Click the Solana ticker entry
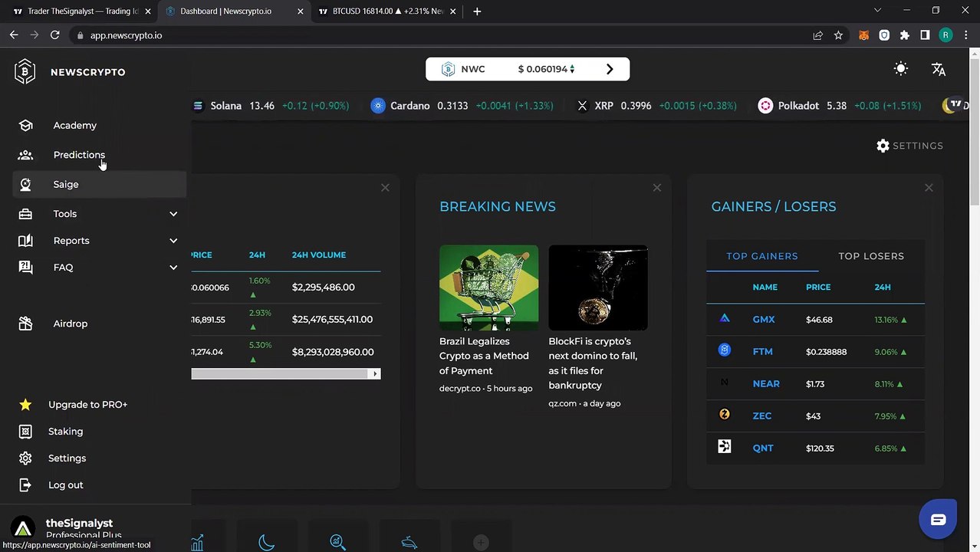Screen dimensions: 980x552 (x=271, y=106)
